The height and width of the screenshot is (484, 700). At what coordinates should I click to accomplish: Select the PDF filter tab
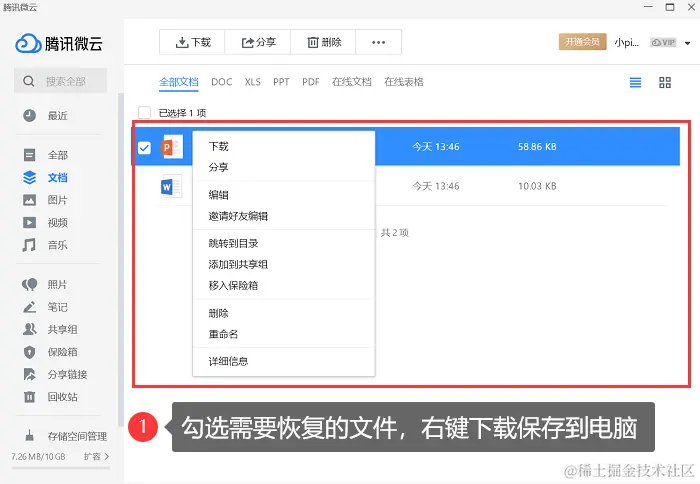coord(311,82)
